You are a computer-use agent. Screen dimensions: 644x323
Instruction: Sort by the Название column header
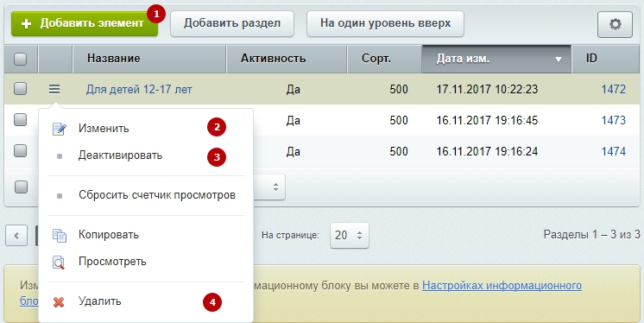pyautogui.click(x=149, y=59)
